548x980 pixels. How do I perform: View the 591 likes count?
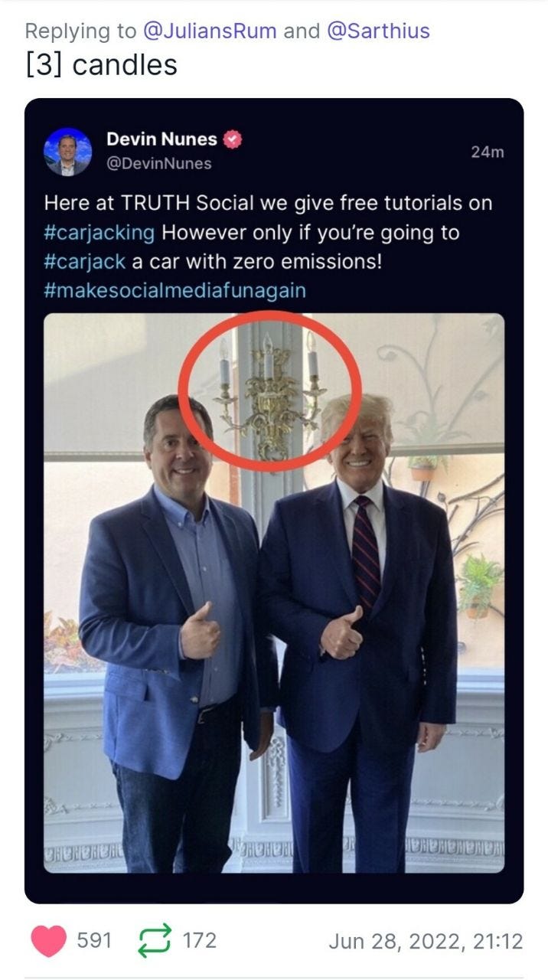[95, 940]
